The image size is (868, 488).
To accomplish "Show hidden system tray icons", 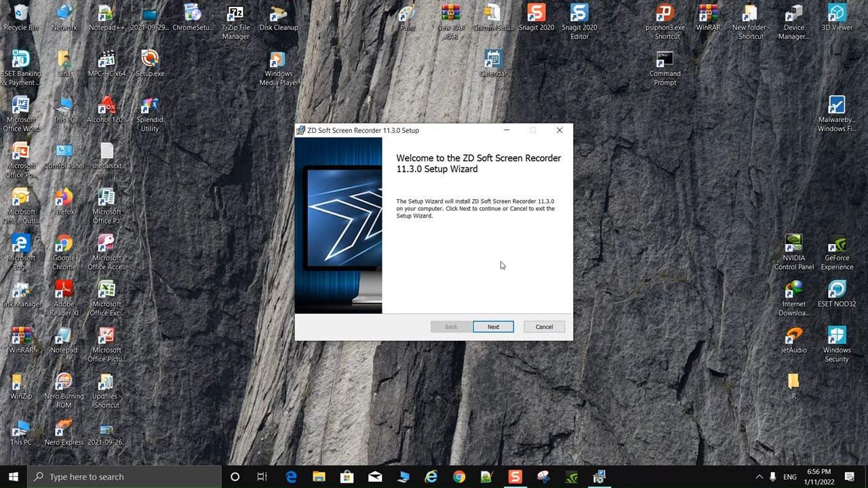I will [759, 477].
